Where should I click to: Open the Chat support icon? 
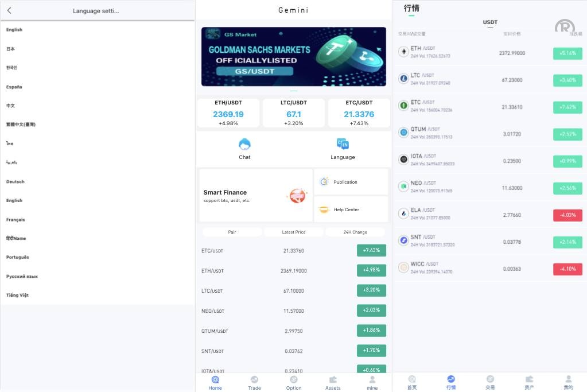tap(244, 144)
